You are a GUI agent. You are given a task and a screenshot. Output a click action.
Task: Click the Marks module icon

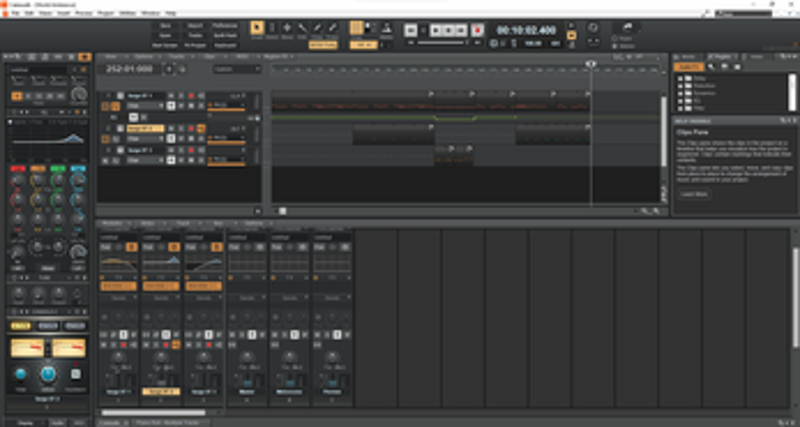(387, 28)
